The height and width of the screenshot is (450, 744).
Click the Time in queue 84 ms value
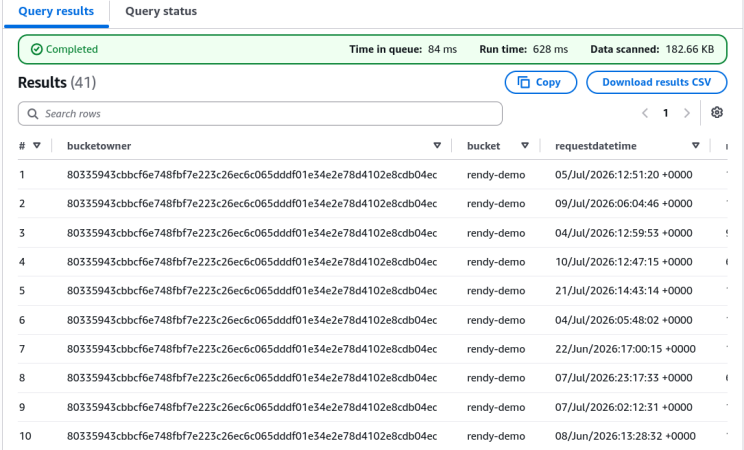coord(442,49)
